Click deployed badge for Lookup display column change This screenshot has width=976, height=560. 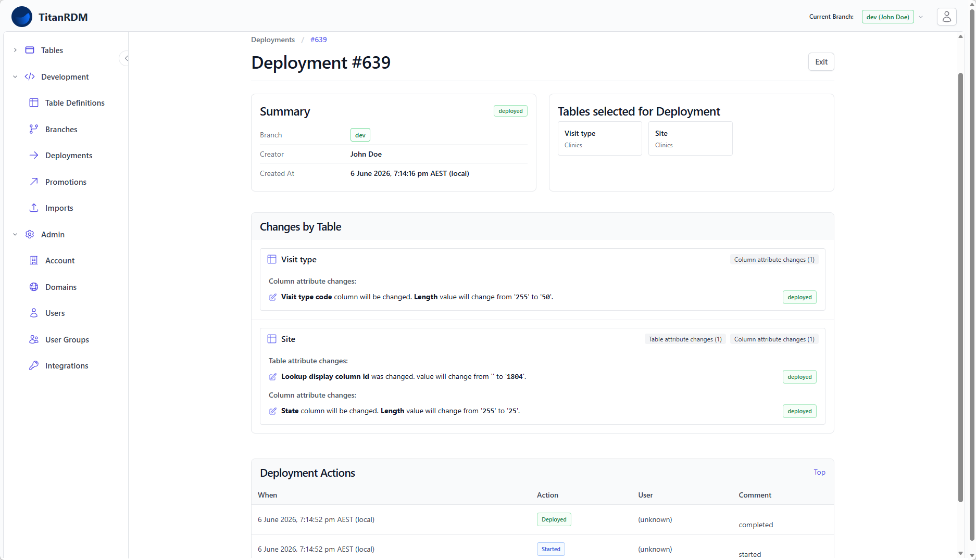(x=799, y=377)
